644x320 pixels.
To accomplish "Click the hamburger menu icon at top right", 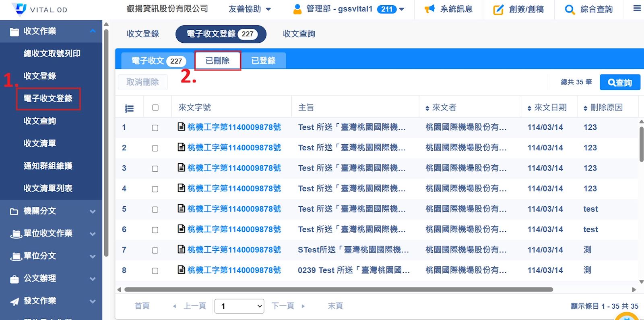I will point(637,8).
